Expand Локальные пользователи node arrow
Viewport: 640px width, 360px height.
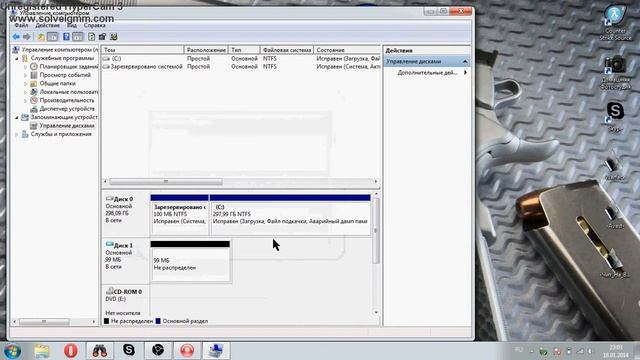(25, 92)
